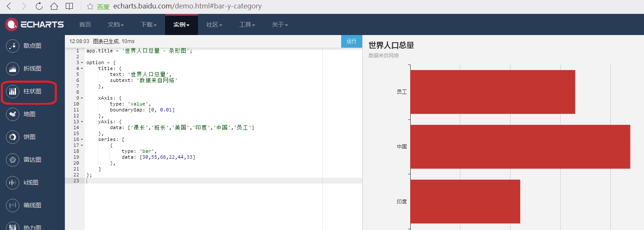
Task: Click the series data [30,55,66,22,44,33] line
Action: 158,157
